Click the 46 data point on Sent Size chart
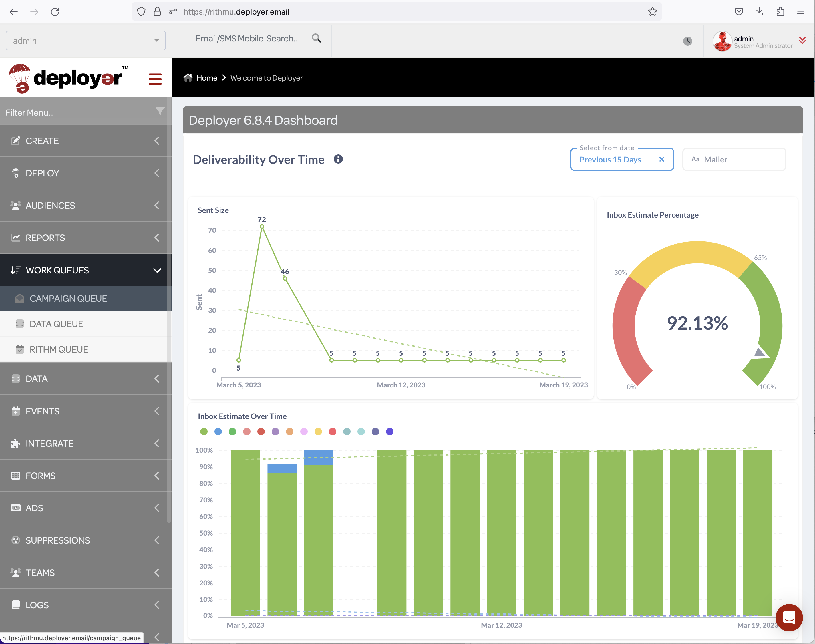This screenshot has width=815, height=644. tap(285, 279)
